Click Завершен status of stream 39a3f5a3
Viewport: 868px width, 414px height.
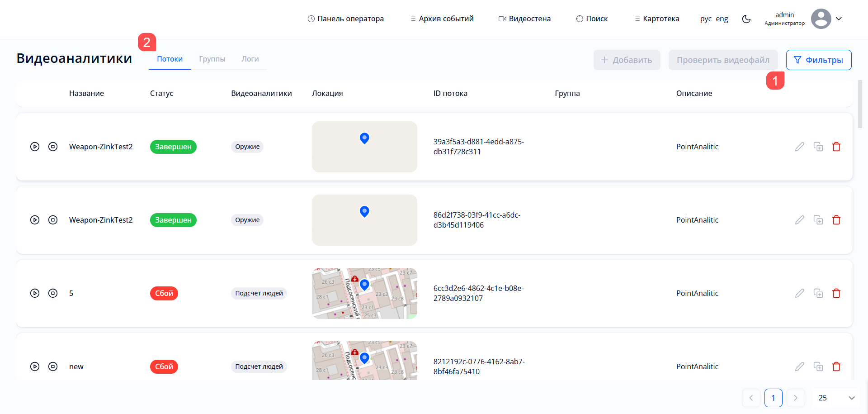(173, 147)
